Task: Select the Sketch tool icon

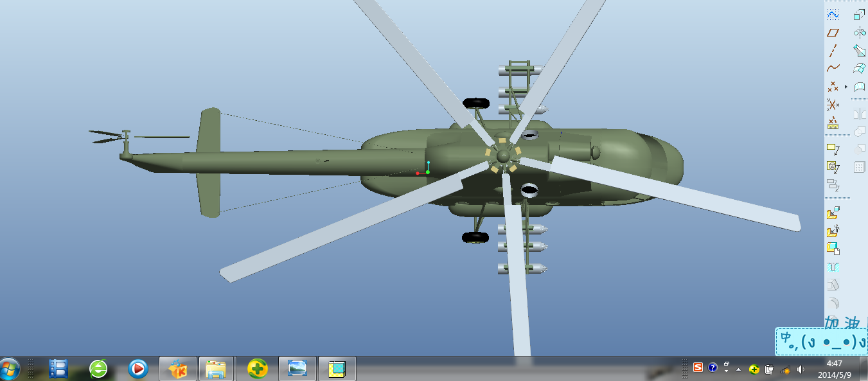Action: point(833,14)
